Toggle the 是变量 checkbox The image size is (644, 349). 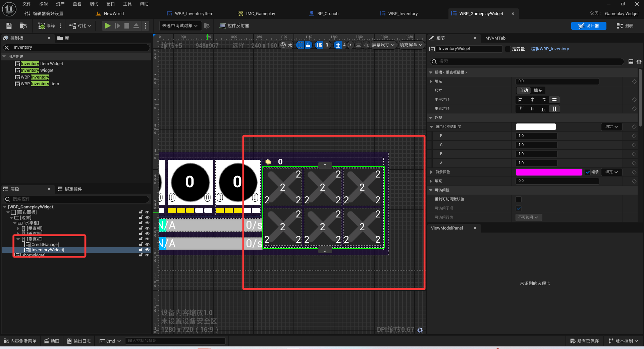[508, 49]
